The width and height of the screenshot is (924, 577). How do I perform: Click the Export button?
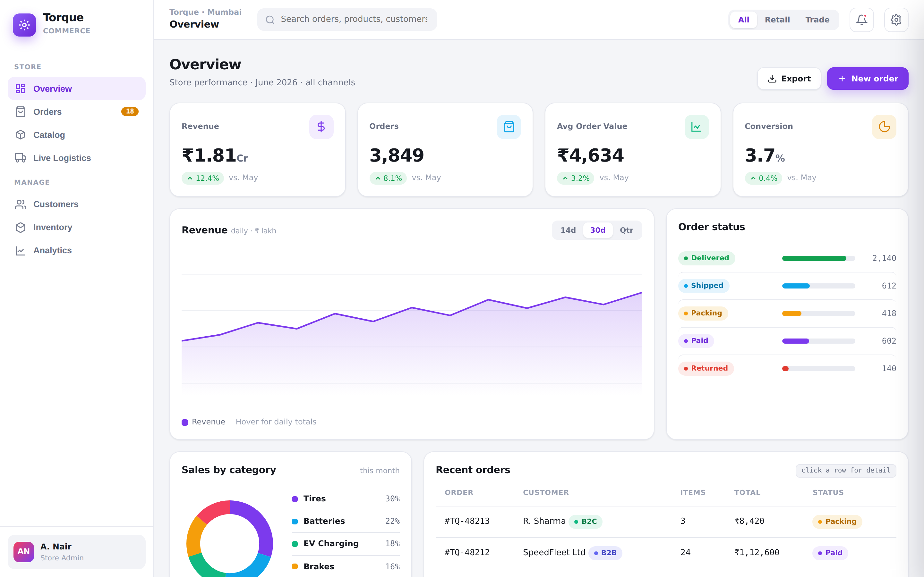tap(789, 79)
